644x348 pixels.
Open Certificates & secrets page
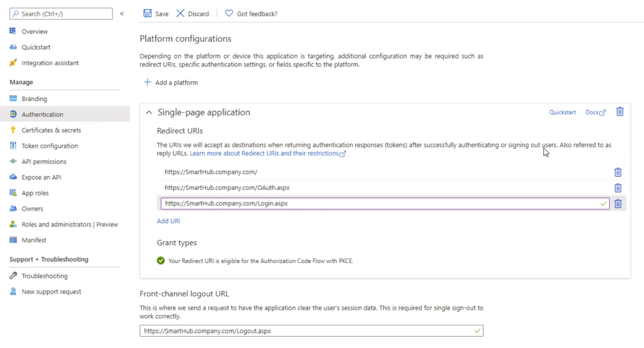click(x=51, y=130)
